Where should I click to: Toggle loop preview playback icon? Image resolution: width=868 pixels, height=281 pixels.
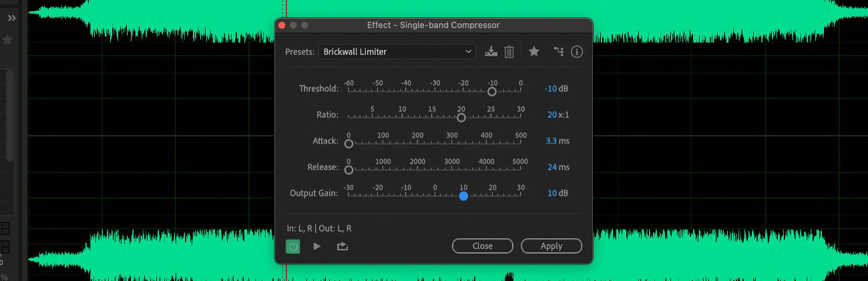pos(343,246)
